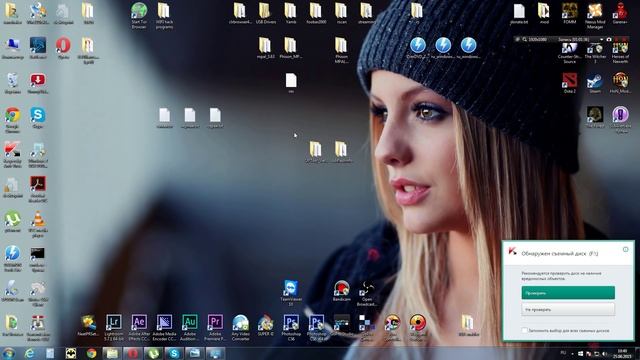640x360 pixels.
Task: Click the magnifier icon on recording bar
Action: [524, 39]
